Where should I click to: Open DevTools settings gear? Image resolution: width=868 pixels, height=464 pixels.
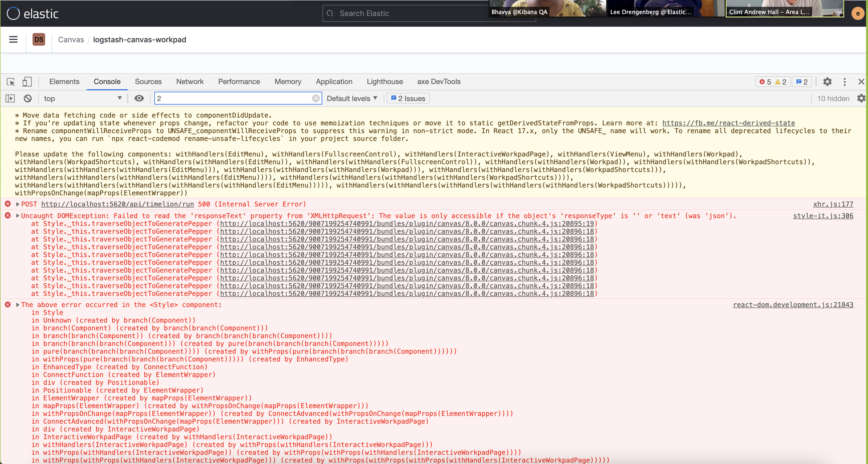pyautogui.click(x=828, y=82)
